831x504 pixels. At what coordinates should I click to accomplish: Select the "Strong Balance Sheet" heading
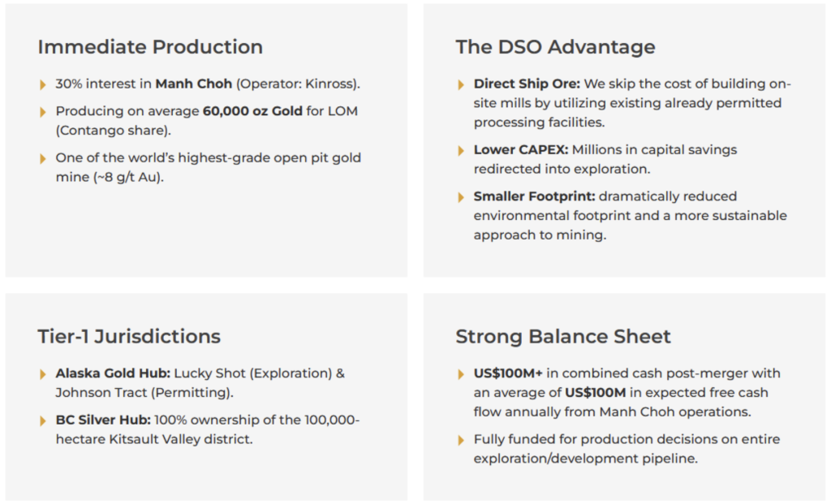point(563,336)
